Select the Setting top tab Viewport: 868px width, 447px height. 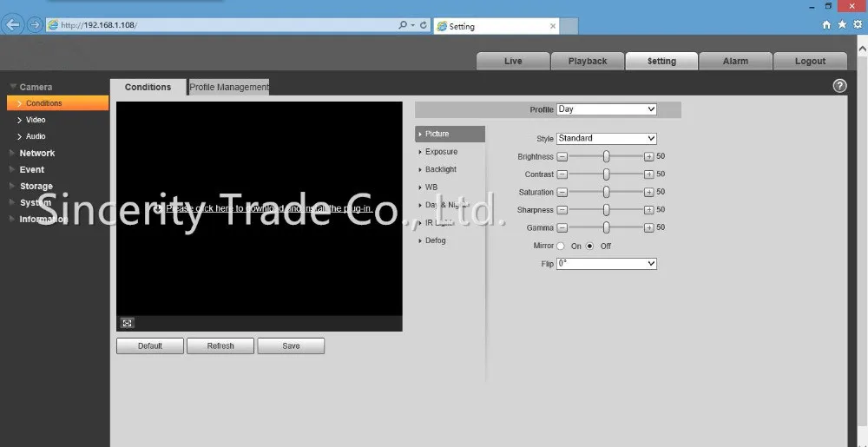(661, 61)
